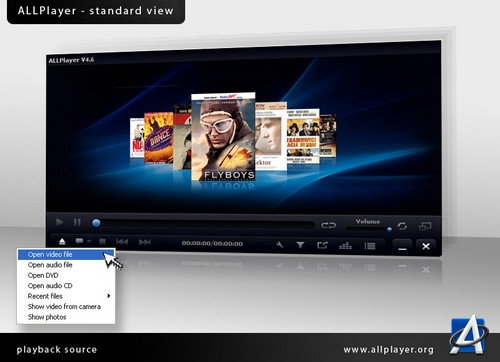Start playback with the Play button

pos(60,222)
